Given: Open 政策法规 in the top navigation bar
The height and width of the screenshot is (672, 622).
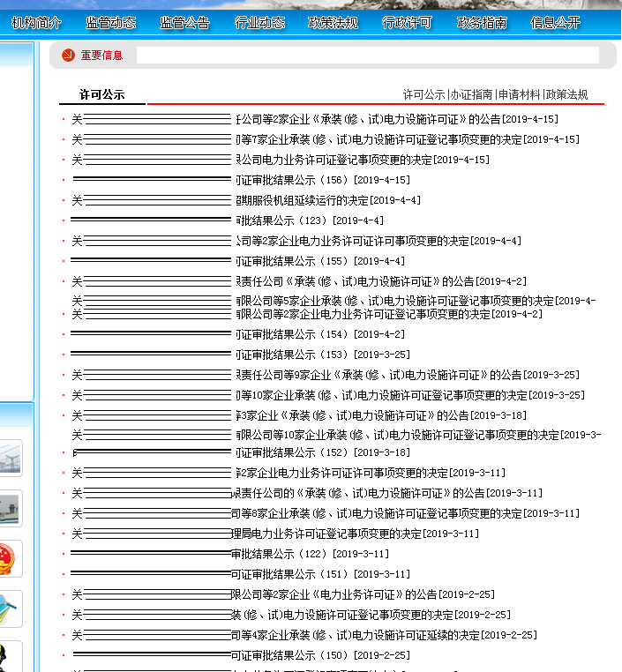Looking at the screenshot, I should click(x=333, y=23).
